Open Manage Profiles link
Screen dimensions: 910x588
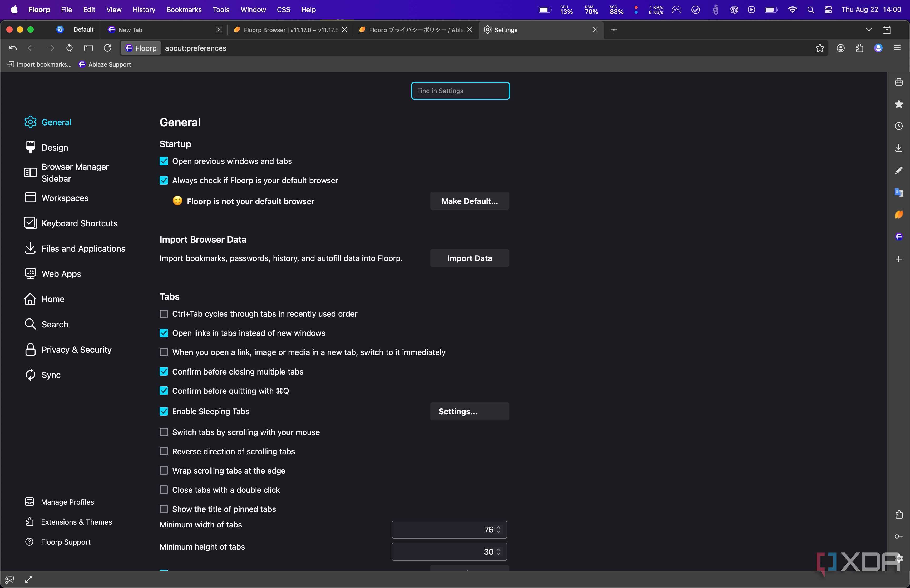[60, 502]
